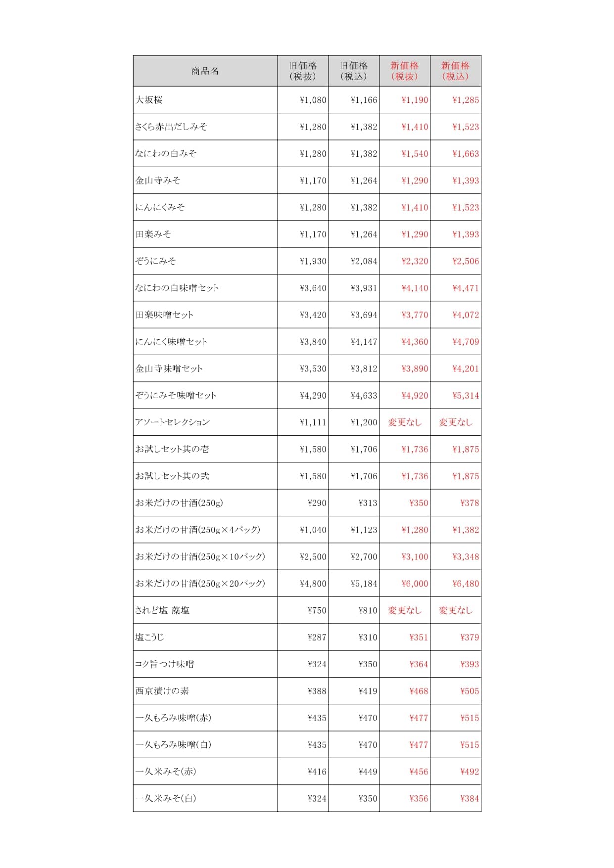Click the 商品名 column header
The image size is (614, 868).
205,71
